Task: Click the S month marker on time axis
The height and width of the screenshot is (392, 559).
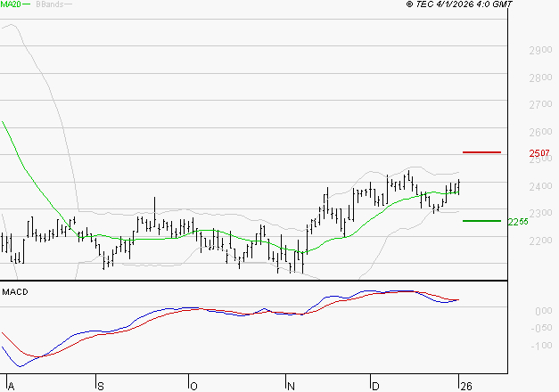Action: (101, 387)
